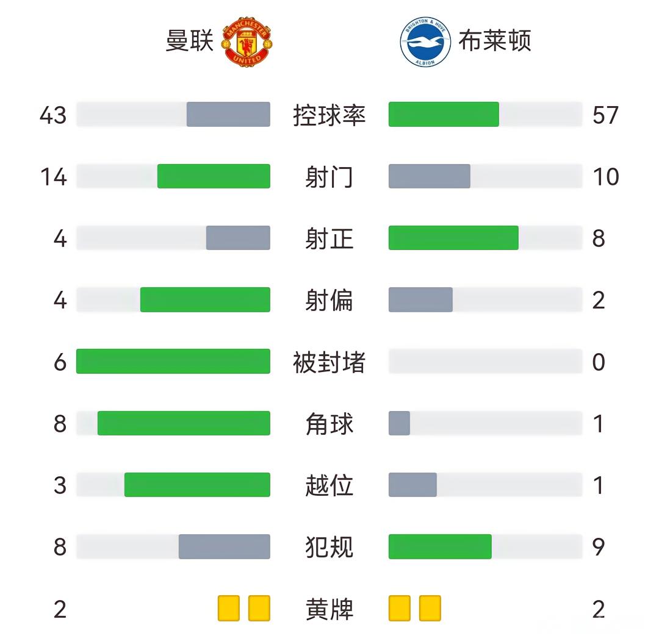Click Manchester United's shots value 14
The width and height of the screenshot is (659, 644).
tap(53, 177)
